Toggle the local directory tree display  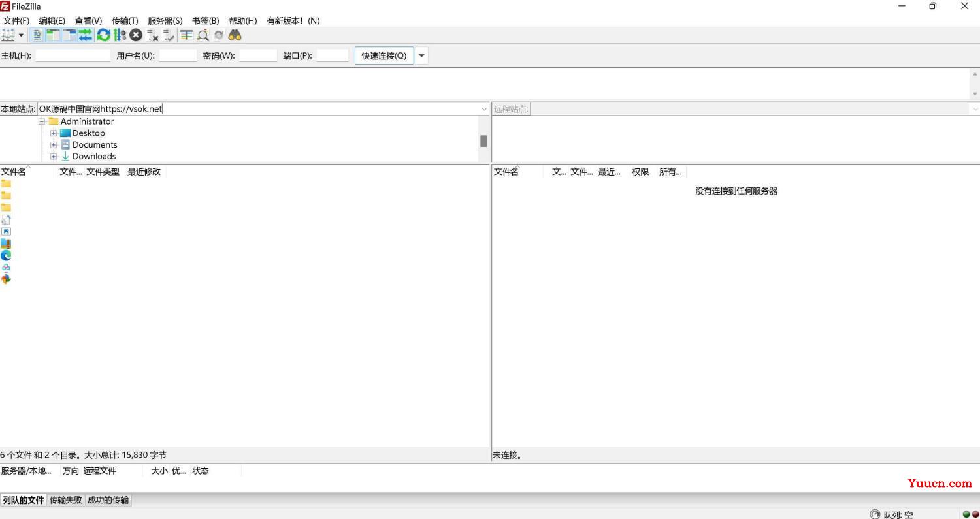point(53,35)
